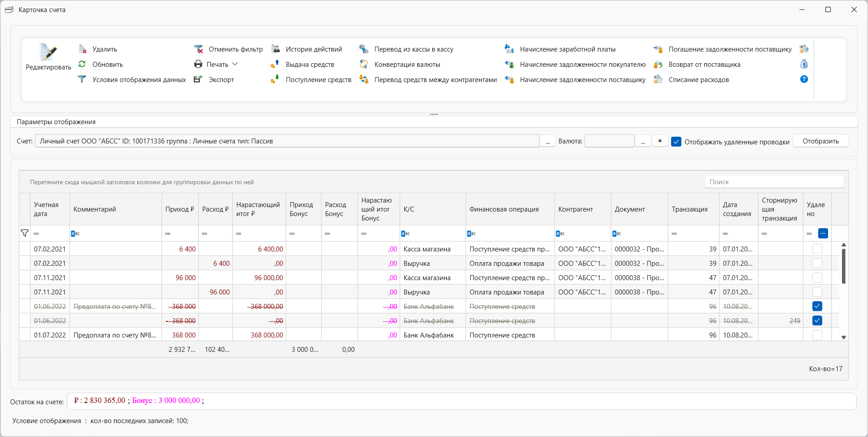Viewport: 868px width, 437px height.
Task: Click Выдача средств icon
Action: pos(275,64)
